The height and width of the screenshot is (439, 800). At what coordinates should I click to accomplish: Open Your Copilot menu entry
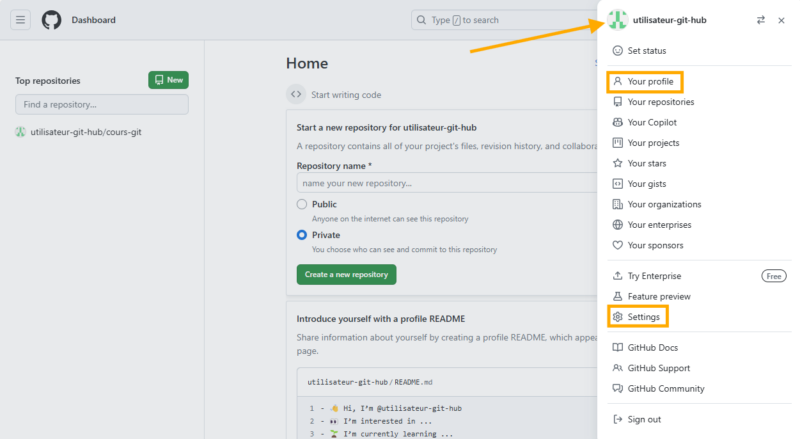654,122
